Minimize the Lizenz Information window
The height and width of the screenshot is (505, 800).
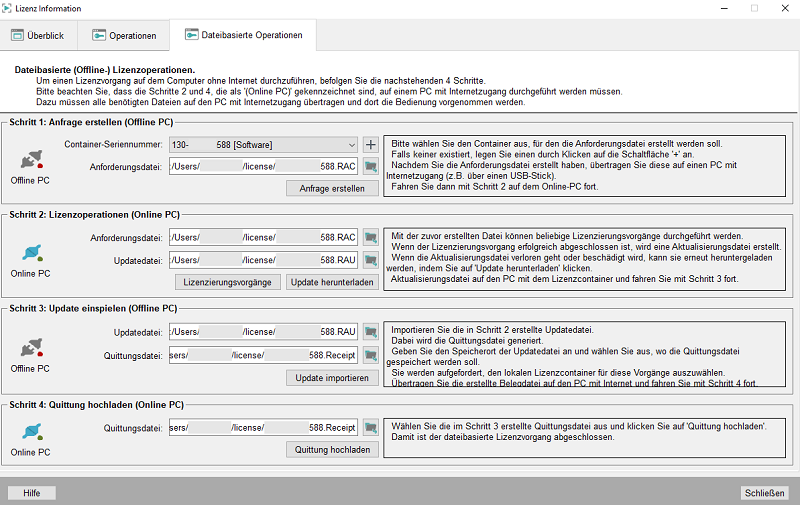(x=724, y=8)
